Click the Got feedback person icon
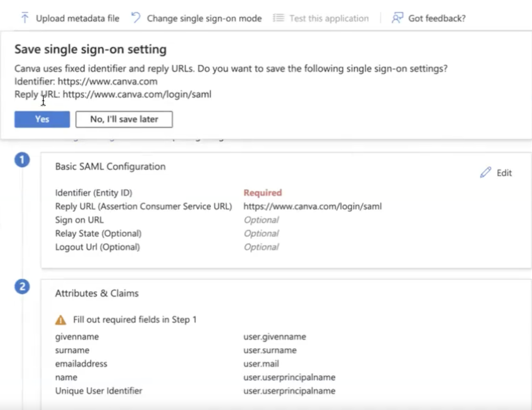Screen dimensions: 532x410 click(x=397, y=18)
